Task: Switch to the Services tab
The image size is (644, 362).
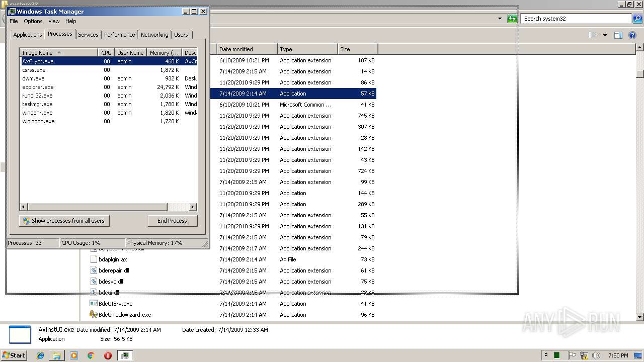Action: tap(88, 35)
